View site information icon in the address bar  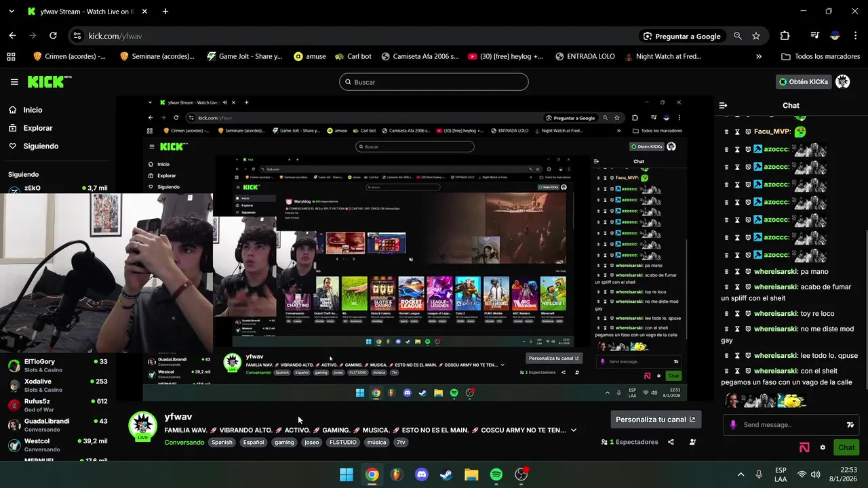77,36
